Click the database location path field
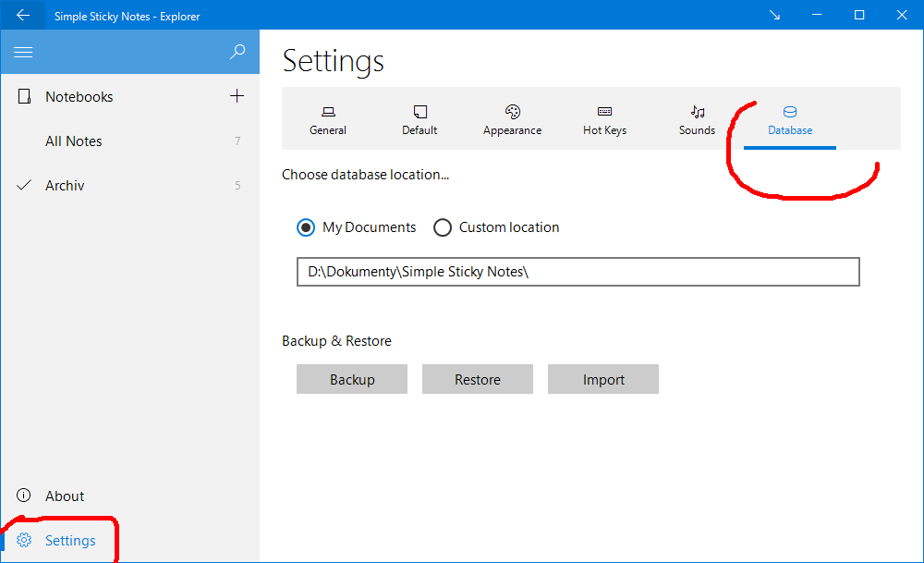 [x=577, y=272]
